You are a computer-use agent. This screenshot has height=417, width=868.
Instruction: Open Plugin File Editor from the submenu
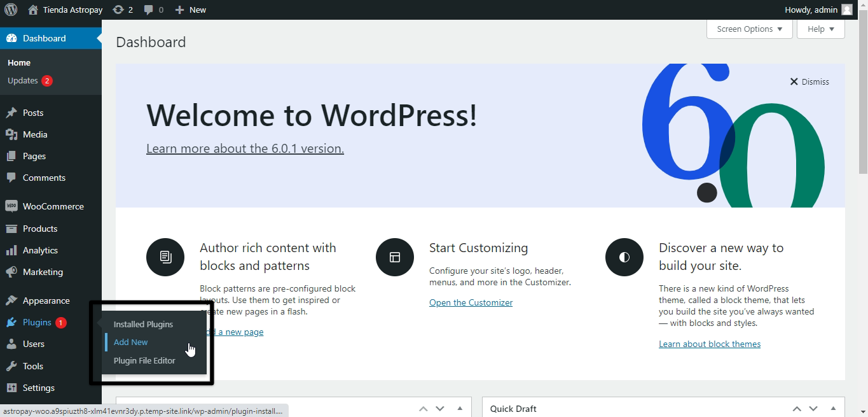pyautogui.click(x=144, y=360)
